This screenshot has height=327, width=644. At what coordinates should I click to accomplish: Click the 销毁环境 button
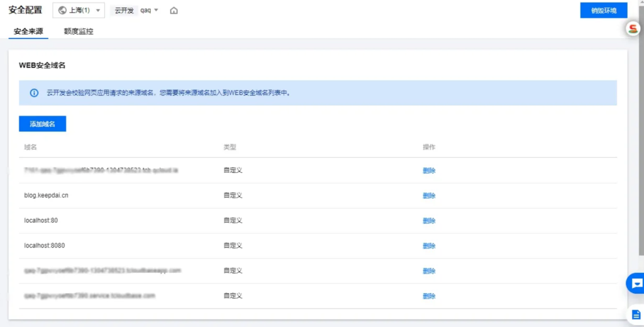point(604,10)
